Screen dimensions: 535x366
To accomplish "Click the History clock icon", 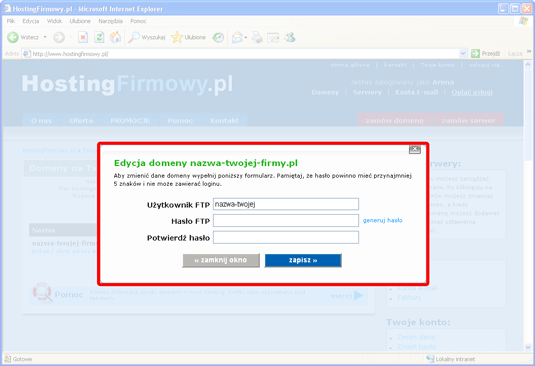I will 218,37.
